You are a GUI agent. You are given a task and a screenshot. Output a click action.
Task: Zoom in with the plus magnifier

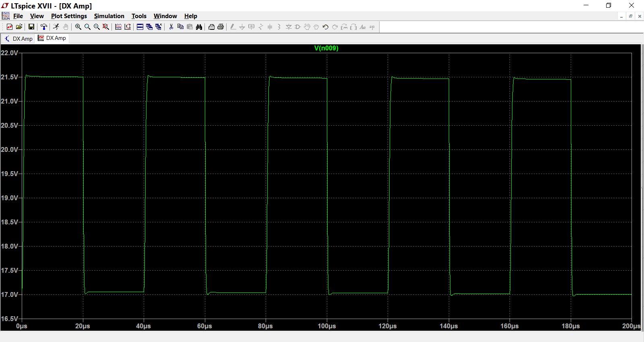pos(78,27)
